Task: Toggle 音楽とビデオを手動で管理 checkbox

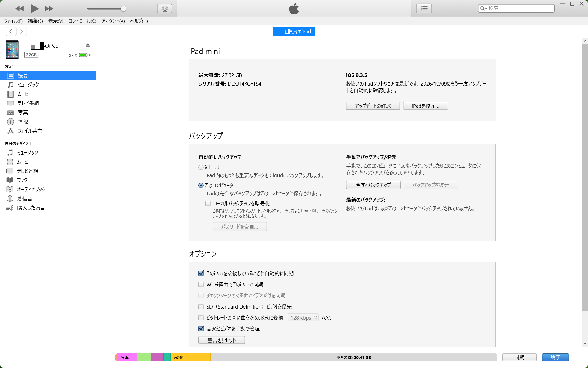Action: (201, 328)
